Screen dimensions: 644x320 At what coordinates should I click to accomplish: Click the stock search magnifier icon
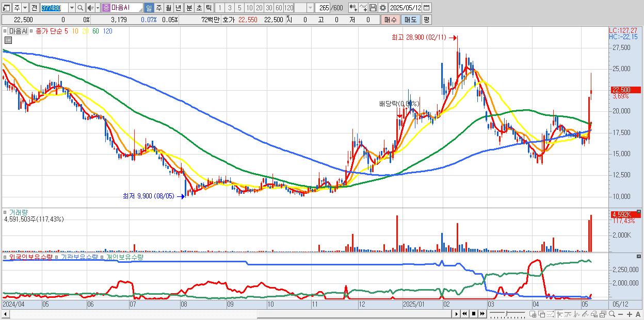point(81,8)
